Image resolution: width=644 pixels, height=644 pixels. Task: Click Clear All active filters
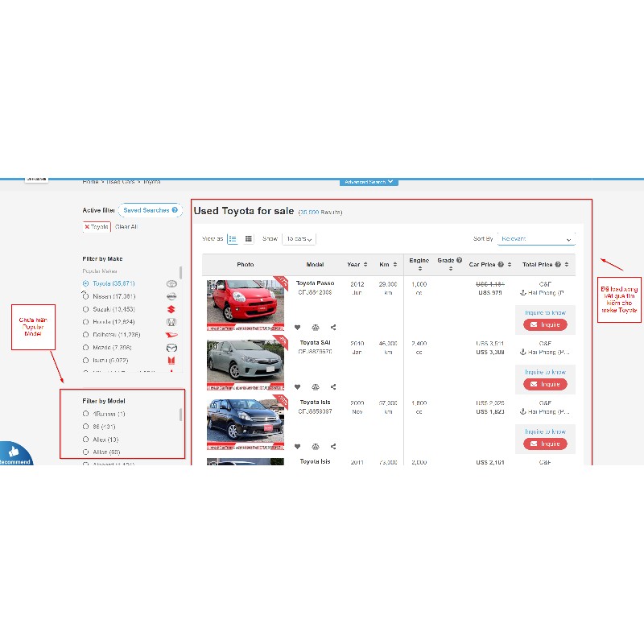(x=126, y=227)
